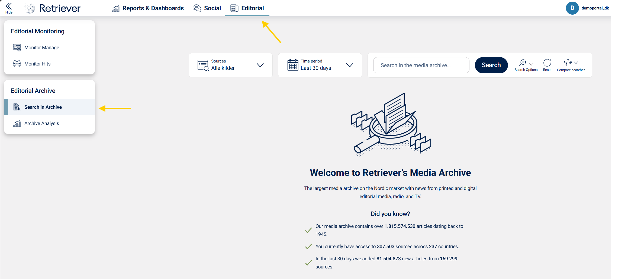
Task: Click the Welcome to Retriever's Media Archive heading
Action: click(390, 173)
